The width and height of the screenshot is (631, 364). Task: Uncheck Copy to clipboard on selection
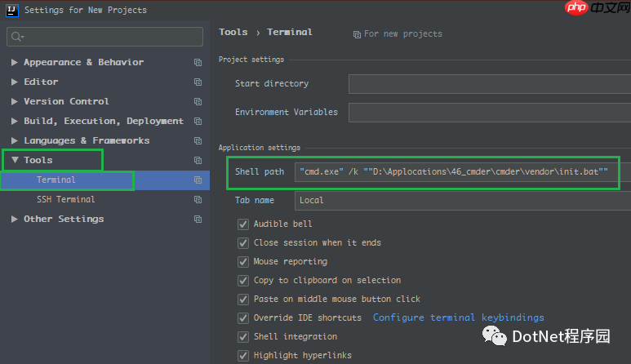(x=243, y=281)
